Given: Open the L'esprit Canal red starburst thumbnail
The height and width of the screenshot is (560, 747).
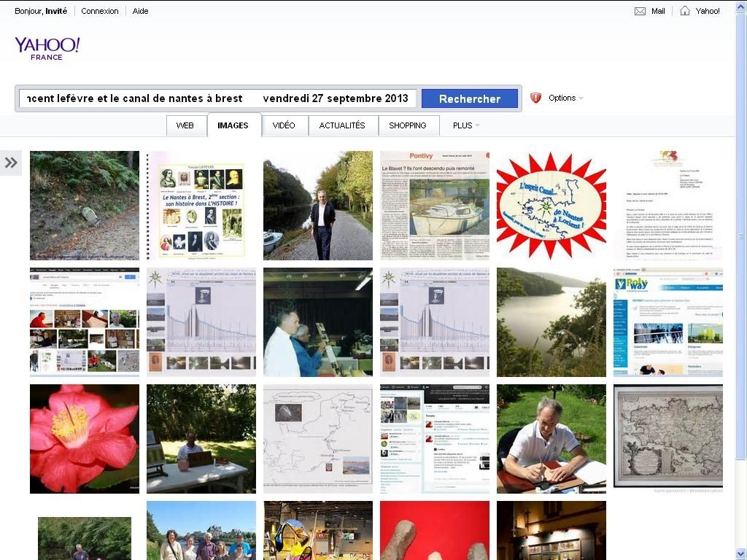Looking at the screenshot, I should pyautogui.click(x=551, y=205).
